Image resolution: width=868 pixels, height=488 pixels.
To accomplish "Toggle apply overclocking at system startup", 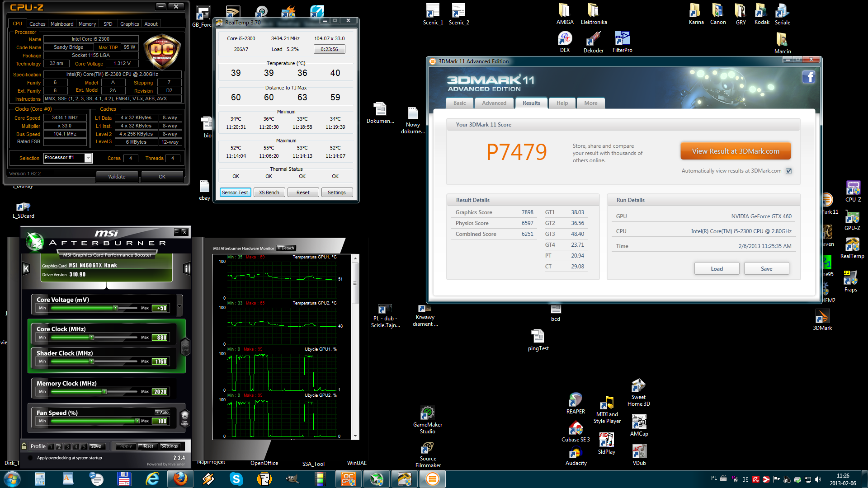I will pos(30,458).
